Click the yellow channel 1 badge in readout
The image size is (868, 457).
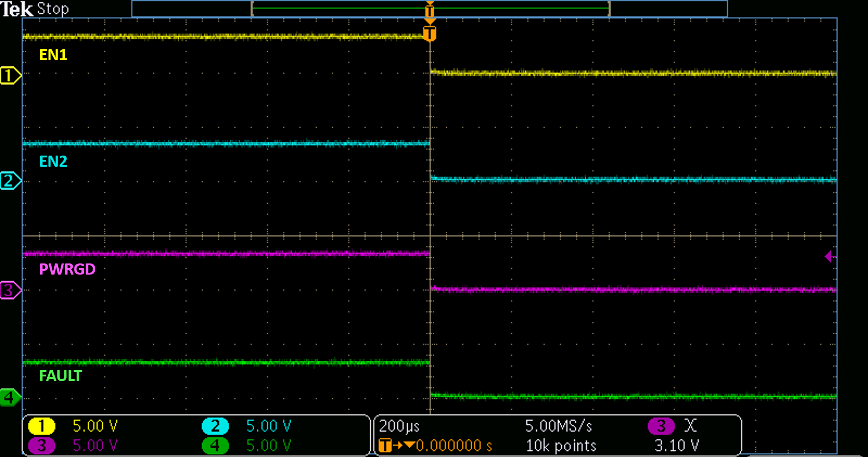tap(42, 426)
